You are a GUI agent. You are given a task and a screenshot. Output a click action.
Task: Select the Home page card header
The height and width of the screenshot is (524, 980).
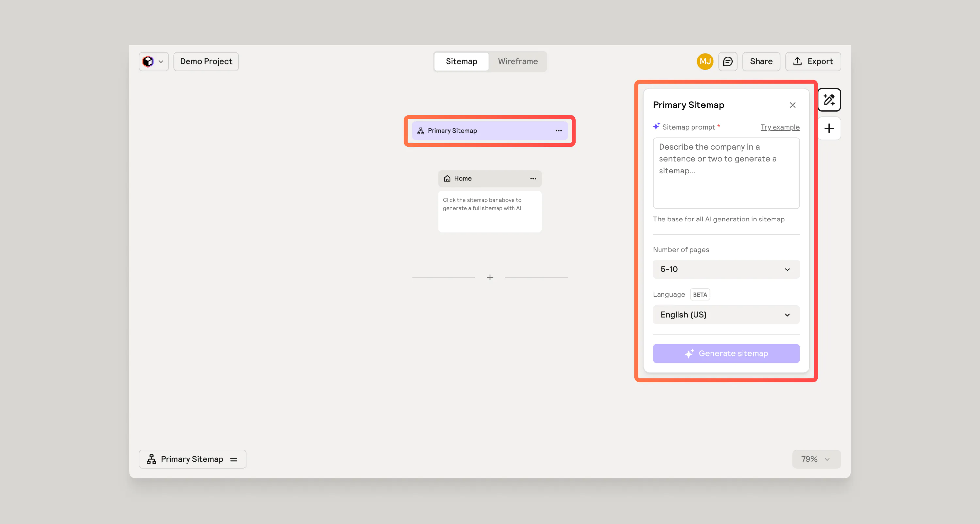490,178
